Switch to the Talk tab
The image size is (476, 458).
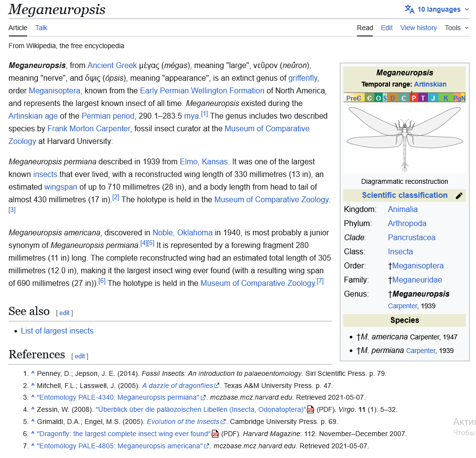pos(41,28)
